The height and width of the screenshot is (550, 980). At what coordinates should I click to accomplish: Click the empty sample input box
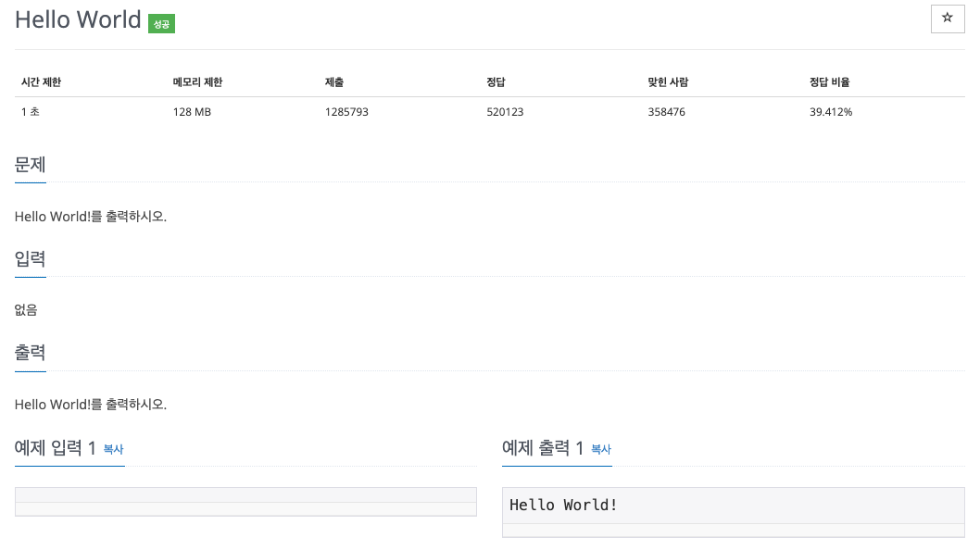click(245, 501)
